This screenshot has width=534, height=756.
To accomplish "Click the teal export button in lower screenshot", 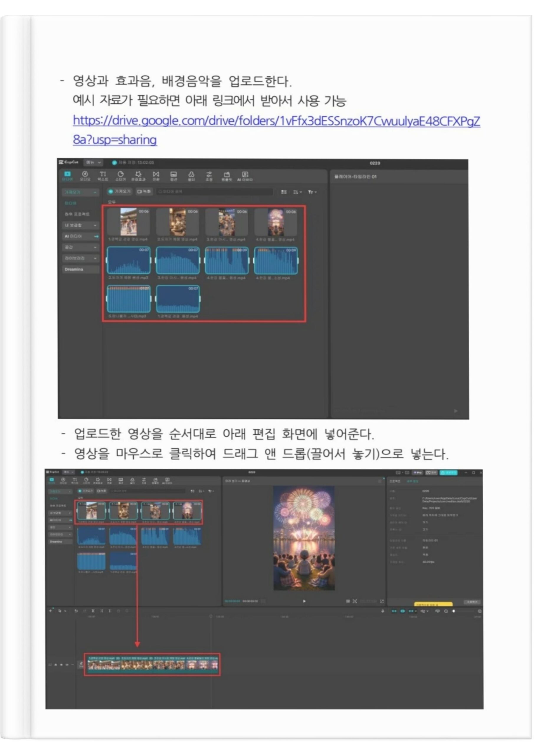I will (448, 472).
